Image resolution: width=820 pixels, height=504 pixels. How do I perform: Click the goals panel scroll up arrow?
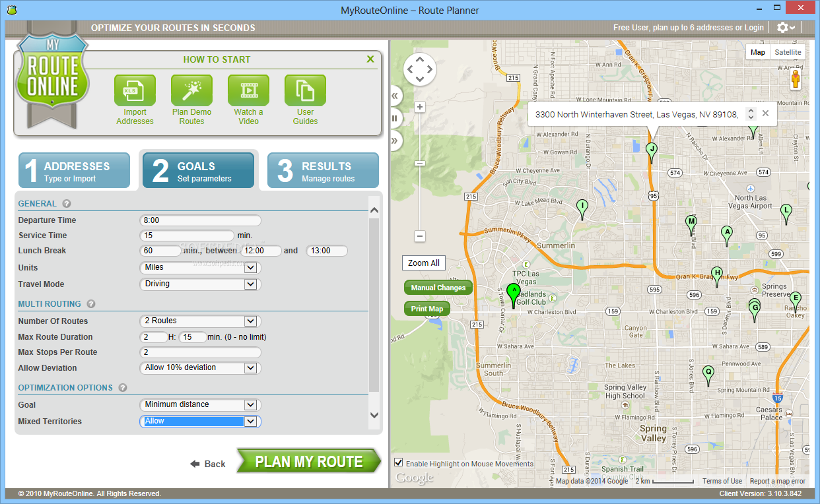[x=374, y=211]
